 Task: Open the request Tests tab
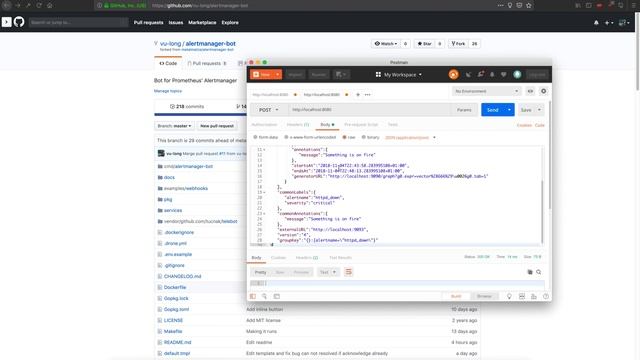[393, 124]
